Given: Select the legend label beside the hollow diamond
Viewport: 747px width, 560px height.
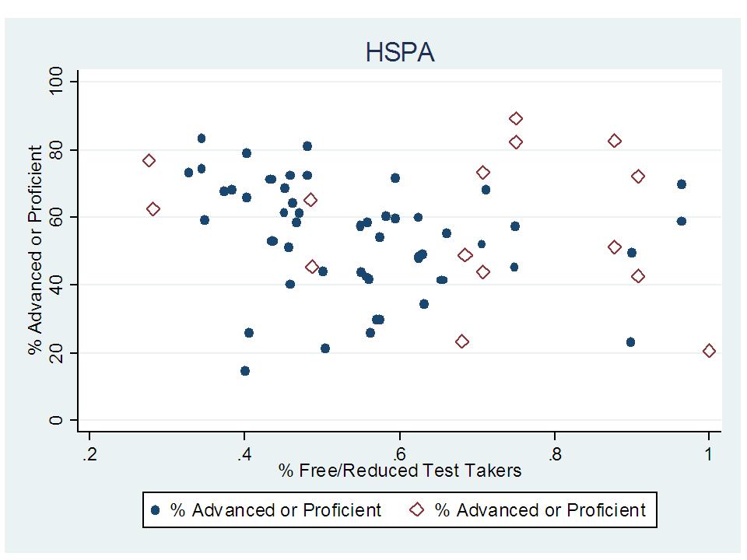Looking at the screenshot, I should (540, 510).
